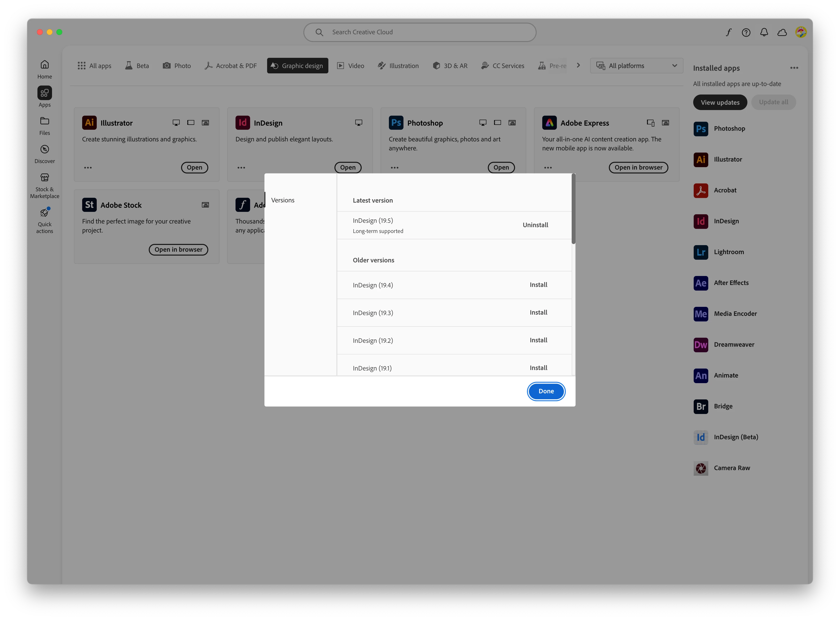Click the Illustrator card web platform icon
840x620 pixels.
205,123
